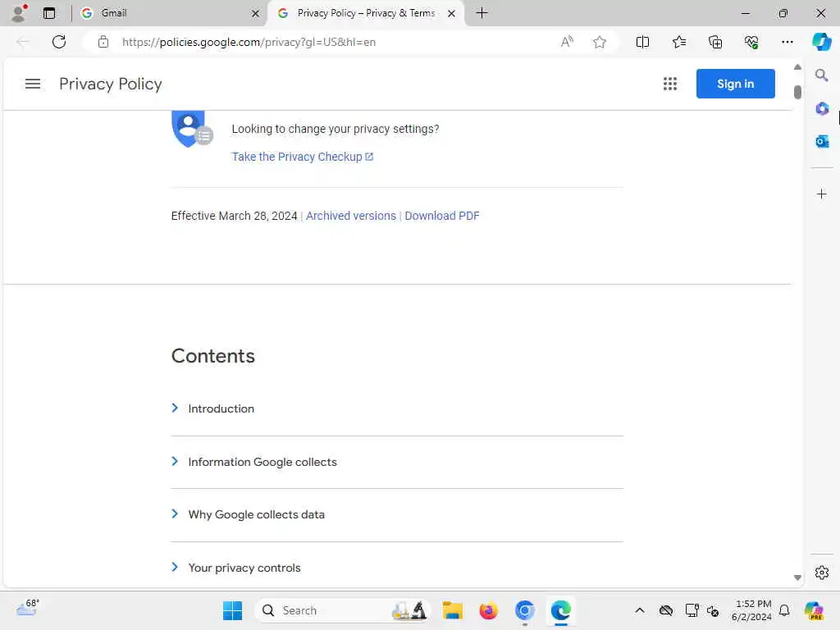Image resolution: width=840 pixels, height=630 pixels.
Task: Add an app to sidebar with plus
Action: point(822,194)
